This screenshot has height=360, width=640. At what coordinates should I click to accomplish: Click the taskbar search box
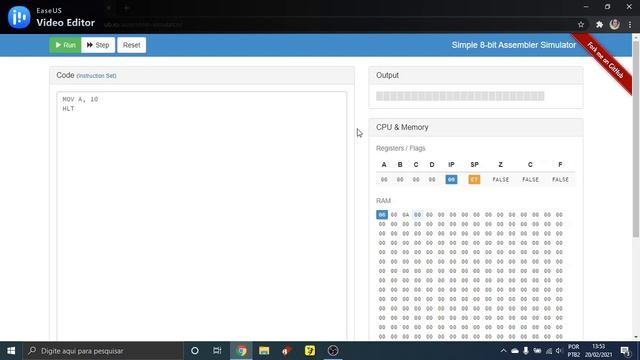(x=102, y=351)
